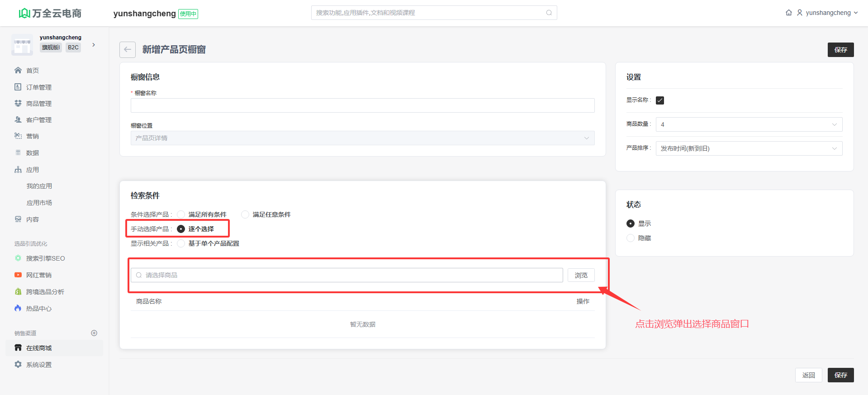
Task: Toggle the 显示名称 checkbox
Action: tap(660, 100)
